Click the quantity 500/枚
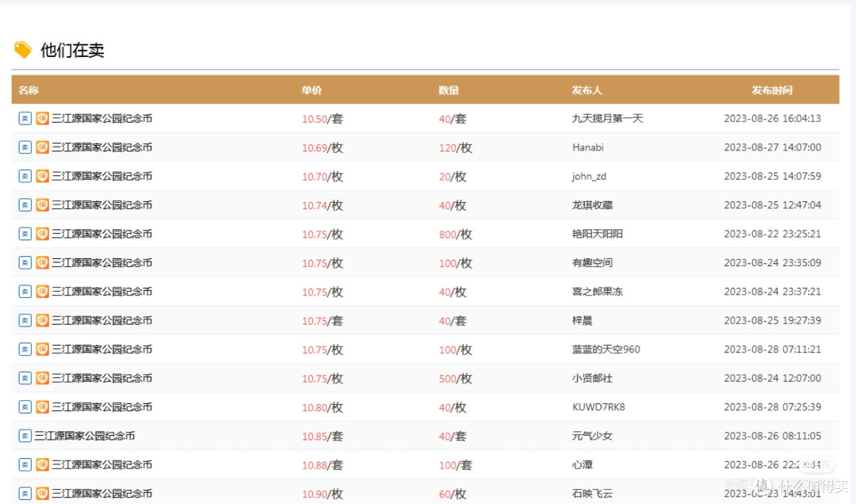This screenshot has width=856, height=504. [455, 379]
